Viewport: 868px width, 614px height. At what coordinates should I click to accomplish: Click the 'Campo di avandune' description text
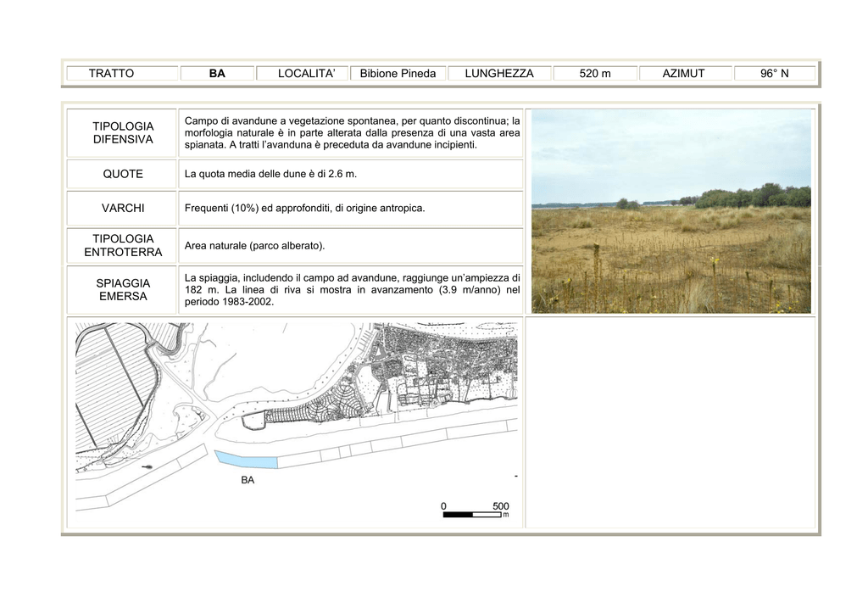point(352,133)
